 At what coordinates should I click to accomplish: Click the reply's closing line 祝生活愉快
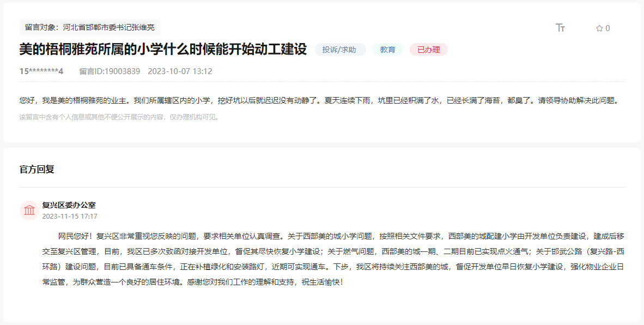coord(322,282)
